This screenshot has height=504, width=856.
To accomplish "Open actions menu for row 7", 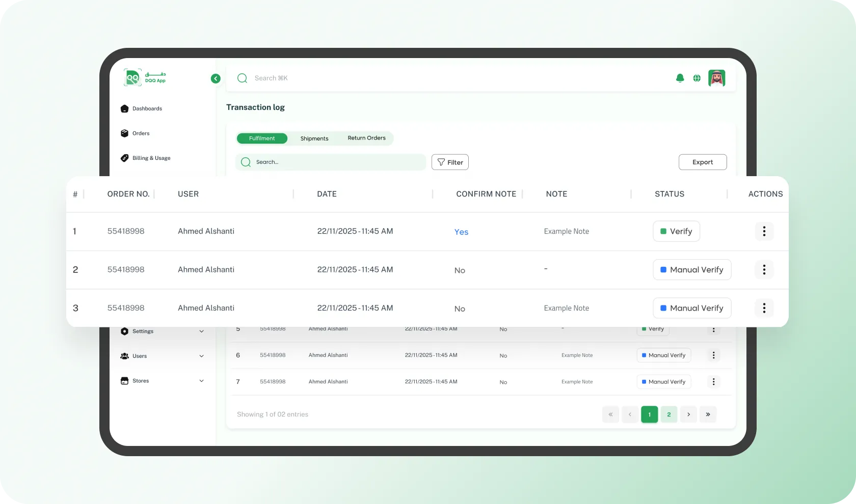I will [x=713, y=382].
